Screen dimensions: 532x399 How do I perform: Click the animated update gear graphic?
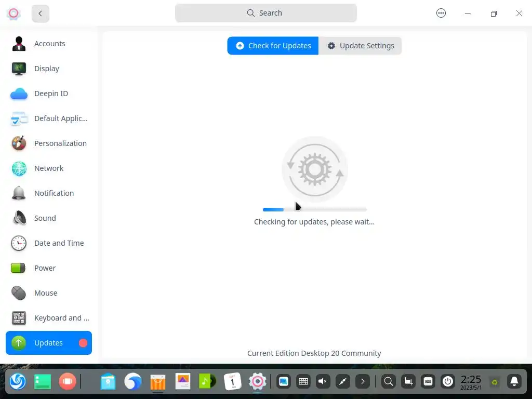[315, 169]
